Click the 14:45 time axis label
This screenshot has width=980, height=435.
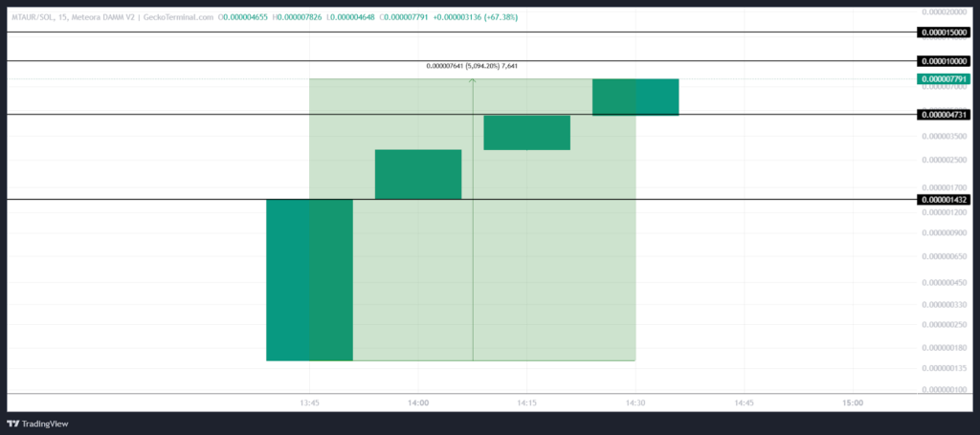tap(744, 402)
